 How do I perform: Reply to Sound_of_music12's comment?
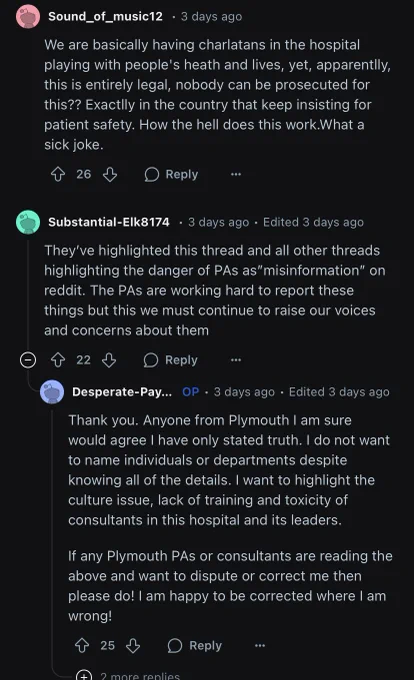171,174
